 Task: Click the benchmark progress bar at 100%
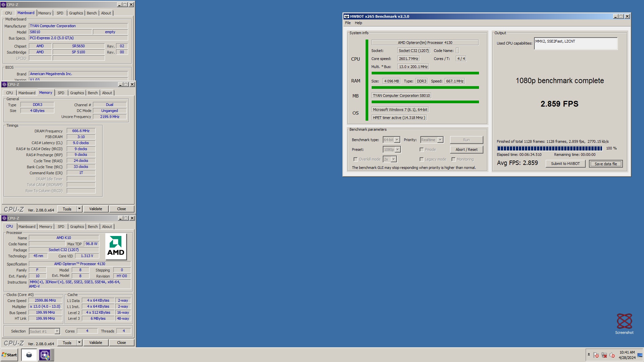(550, 148)
